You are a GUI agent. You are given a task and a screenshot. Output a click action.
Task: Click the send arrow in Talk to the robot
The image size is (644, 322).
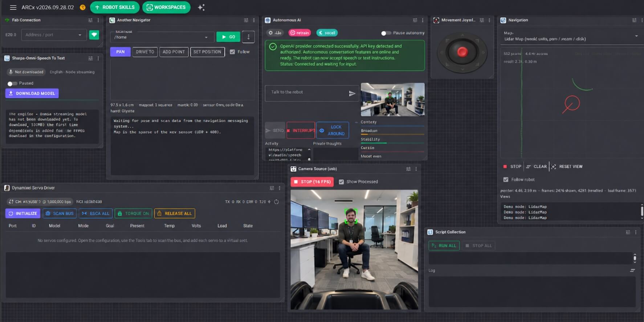pos(352,93)
